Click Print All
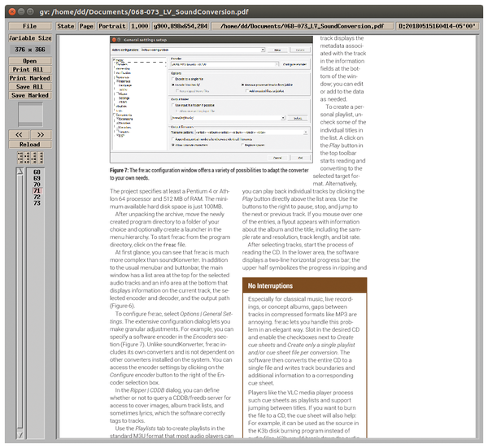This screenshot has width=488, height=448. pyautogui.click(x=30, y=69)
